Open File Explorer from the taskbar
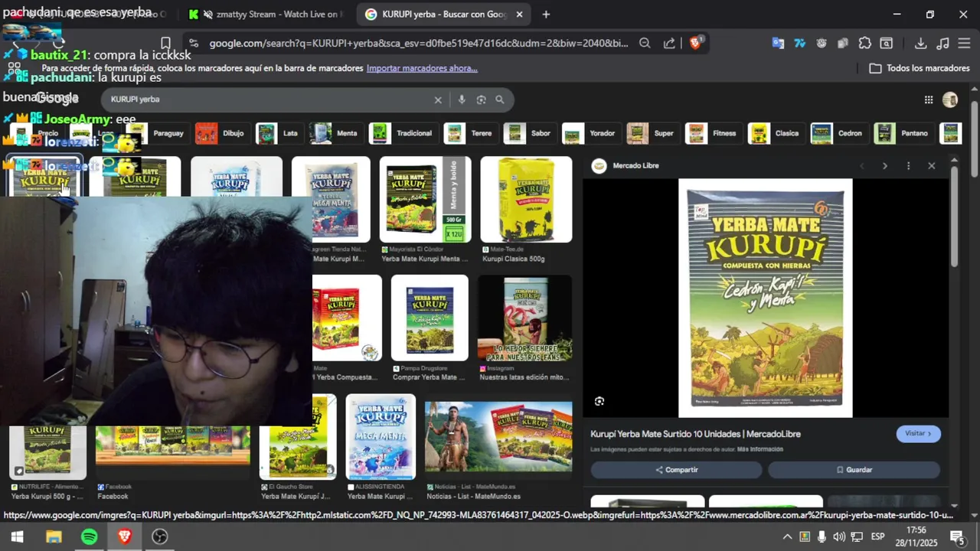 point(54,536)
